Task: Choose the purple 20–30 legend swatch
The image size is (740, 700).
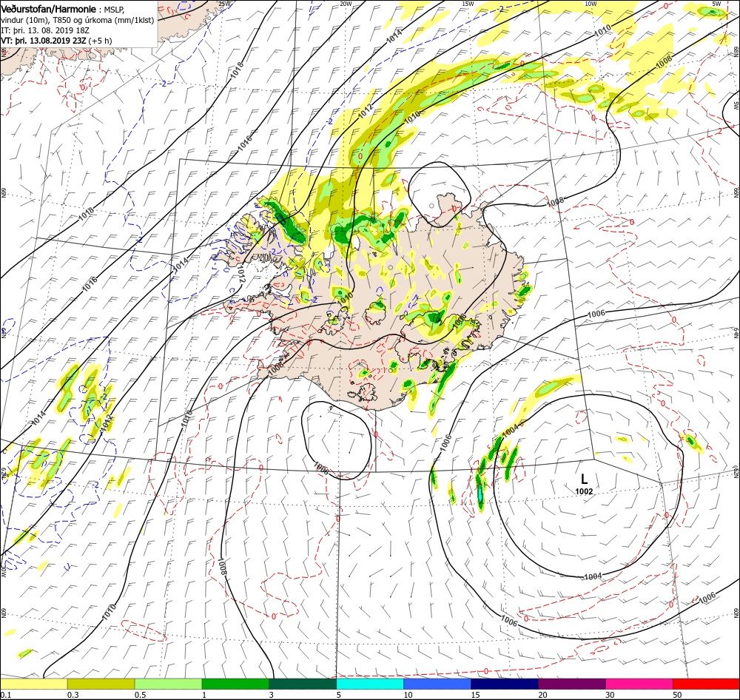Action: (571, 684)
